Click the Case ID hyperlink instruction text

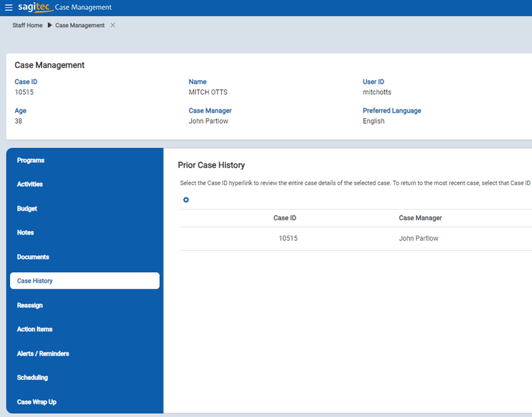tap(355, 183)
